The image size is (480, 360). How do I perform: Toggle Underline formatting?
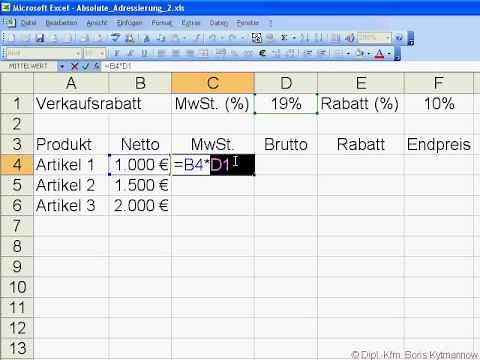(x=144, y=53)
